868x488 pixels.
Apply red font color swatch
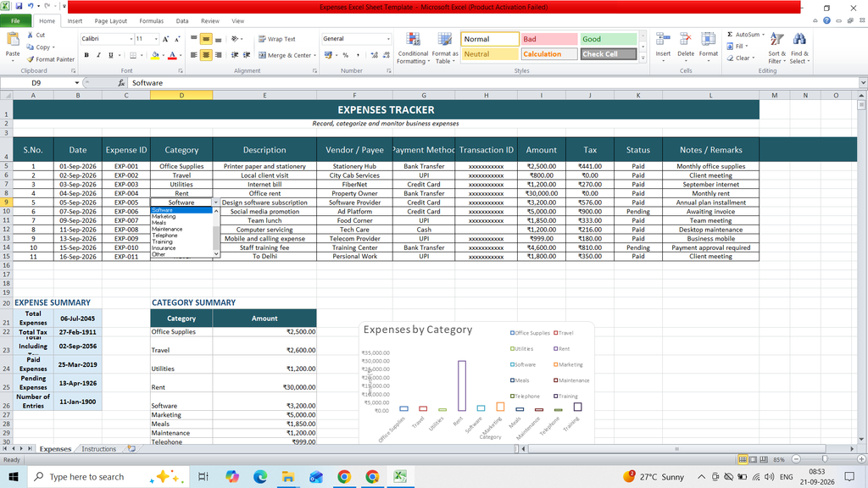172,55
